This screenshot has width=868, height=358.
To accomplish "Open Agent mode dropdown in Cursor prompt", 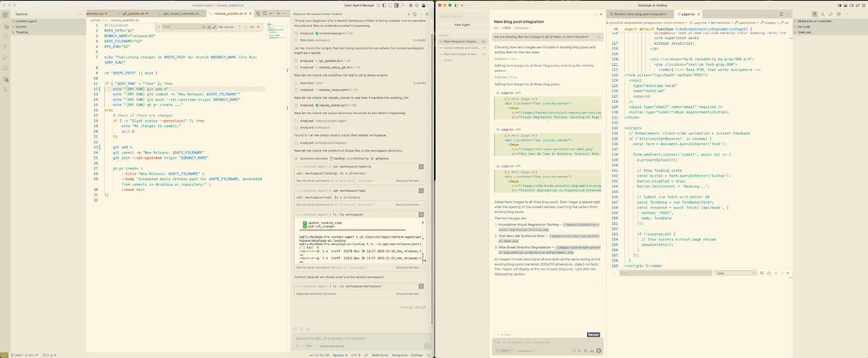I will pyautogui.click(x=505, y=351).
